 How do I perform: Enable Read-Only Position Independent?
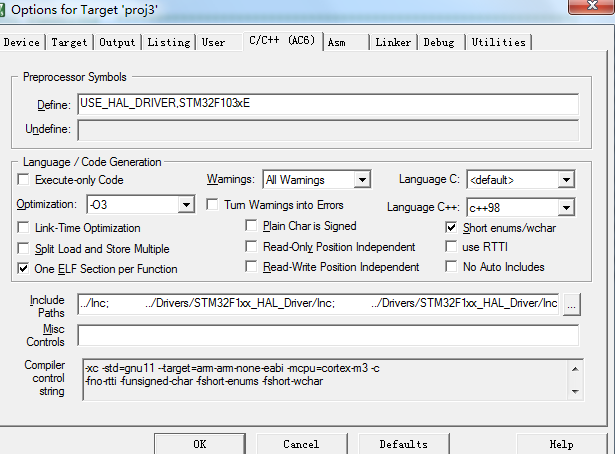[251, 246]
